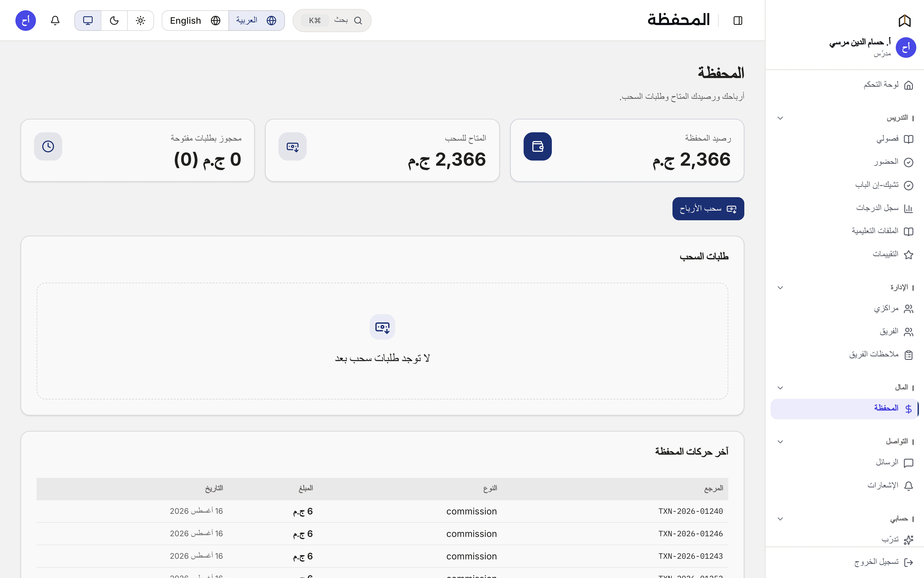Click reference TXN-2026-01246
The height and width of the screenshot is (578, 924).
click(x=690, y=534)
